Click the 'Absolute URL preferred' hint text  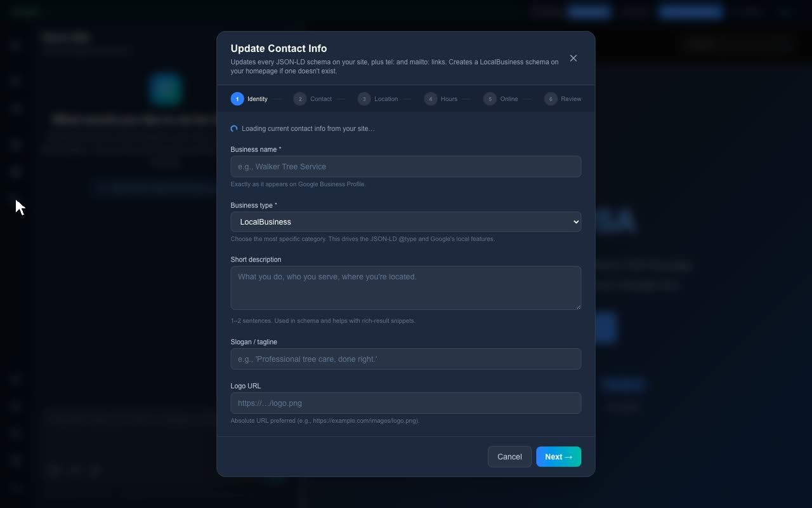(x=325, y=421)
